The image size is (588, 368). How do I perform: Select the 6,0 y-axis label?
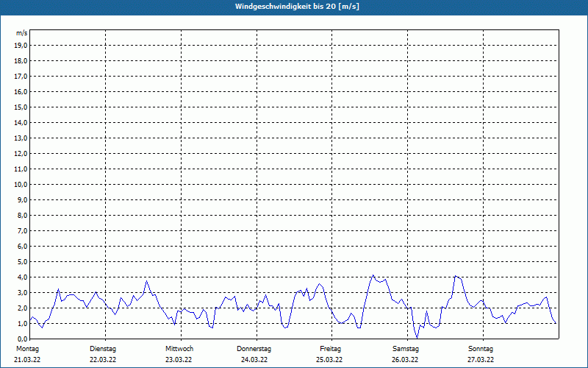(x=22, y=247)
